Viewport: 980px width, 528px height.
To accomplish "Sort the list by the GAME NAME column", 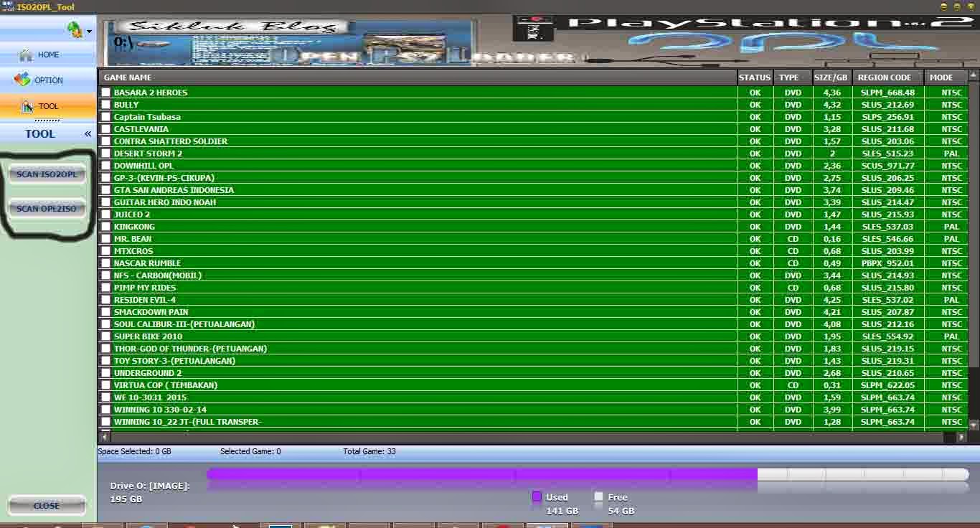I will [418, 77].
